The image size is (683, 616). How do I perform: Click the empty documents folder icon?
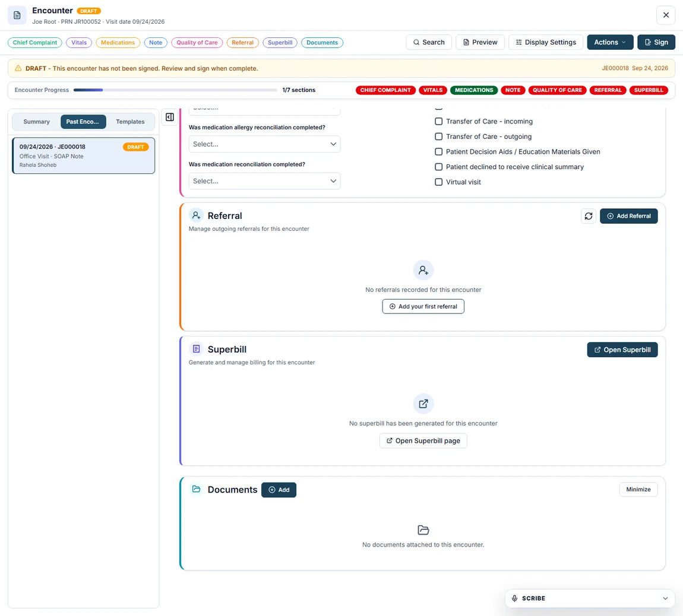[423, 530]
